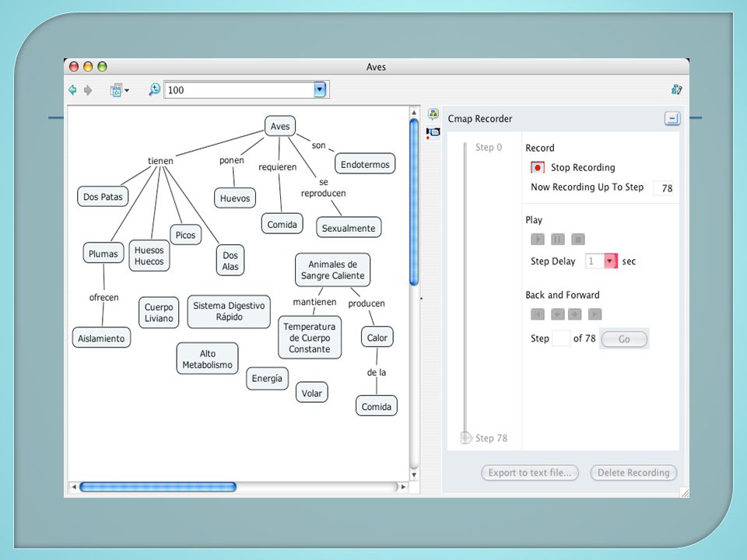
Task: Open the views list icon dropdown
Action: [x=119, y=89]
